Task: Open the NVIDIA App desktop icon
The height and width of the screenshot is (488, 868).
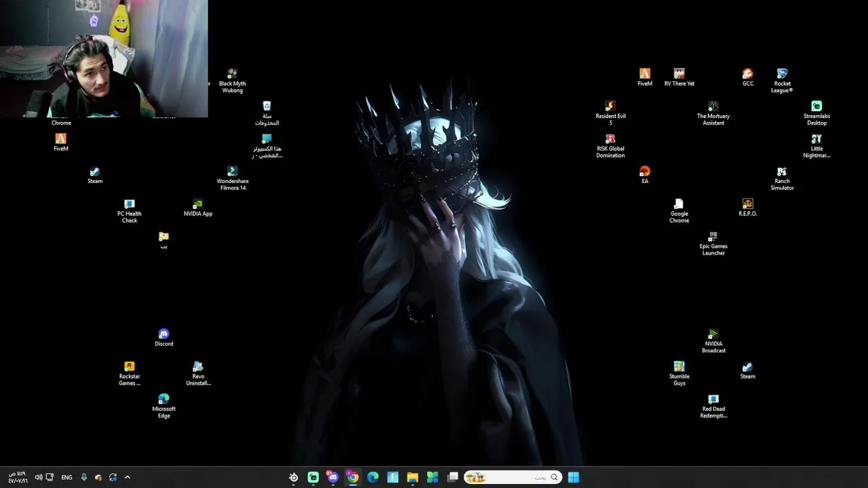Action: tap(198, 207)
